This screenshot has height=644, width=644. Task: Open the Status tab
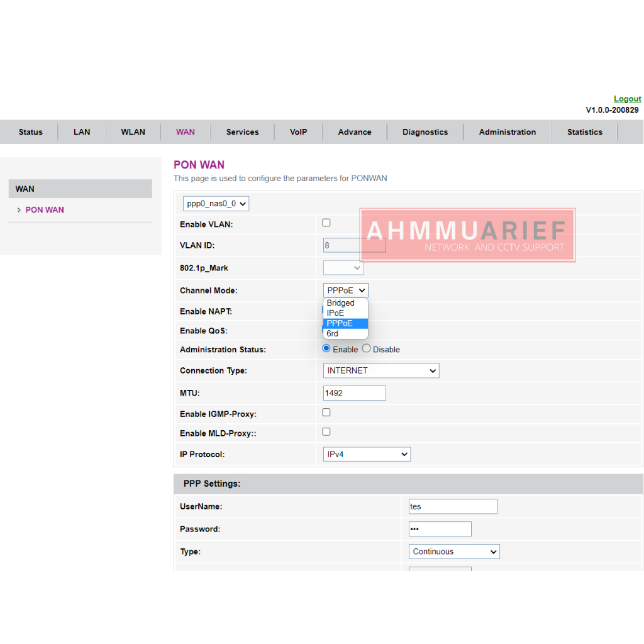30,132
